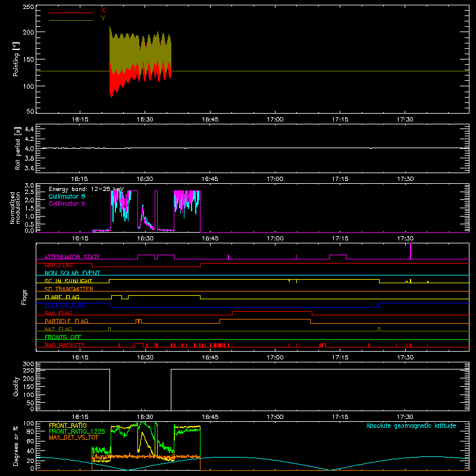476x476 pixels.
Task: Click the BAD_PACKETS flag label
Action: (x=65, y=345)
